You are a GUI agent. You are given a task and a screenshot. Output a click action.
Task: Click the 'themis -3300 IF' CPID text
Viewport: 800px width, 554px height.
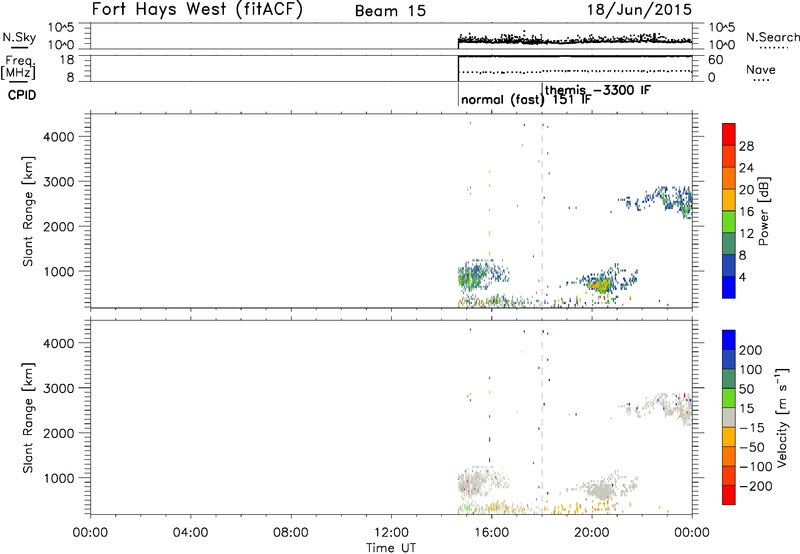(x=597, y=90)
